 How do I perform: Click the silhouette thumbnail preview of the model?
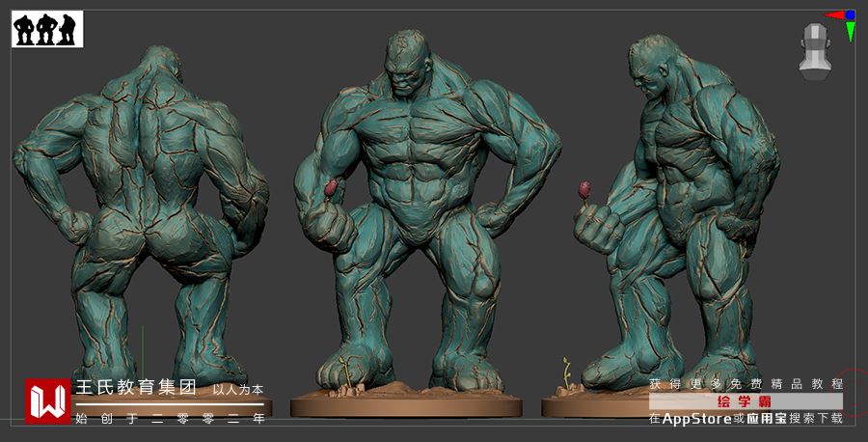47,29
